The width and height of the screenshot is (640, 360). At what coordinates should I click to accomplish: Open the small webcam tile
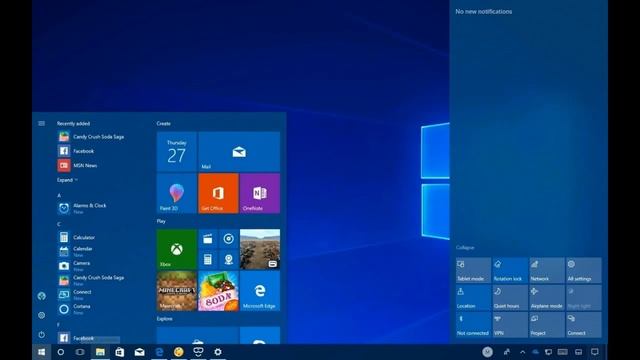tap(229, 259)
